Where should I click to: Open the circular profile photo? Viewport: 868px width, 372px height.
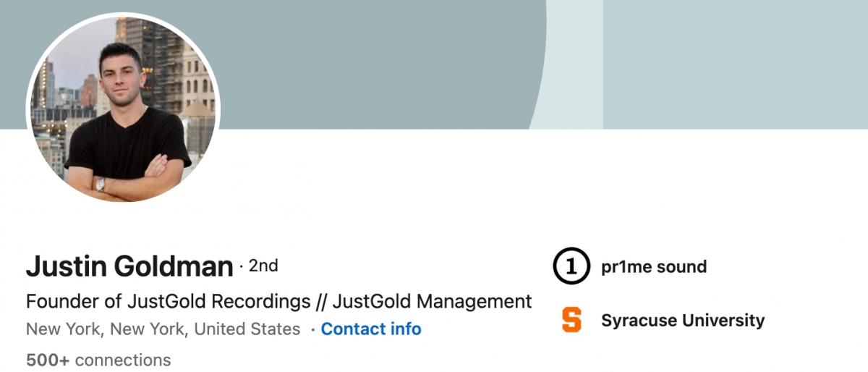click(x=123, y=109)
